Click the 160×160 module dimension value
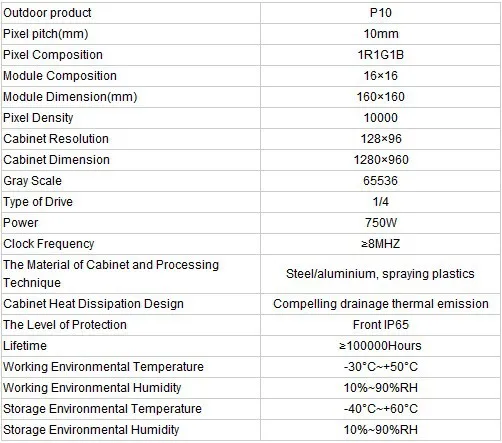502x443 pixels. pyautogui.click(x=381, y=97)
